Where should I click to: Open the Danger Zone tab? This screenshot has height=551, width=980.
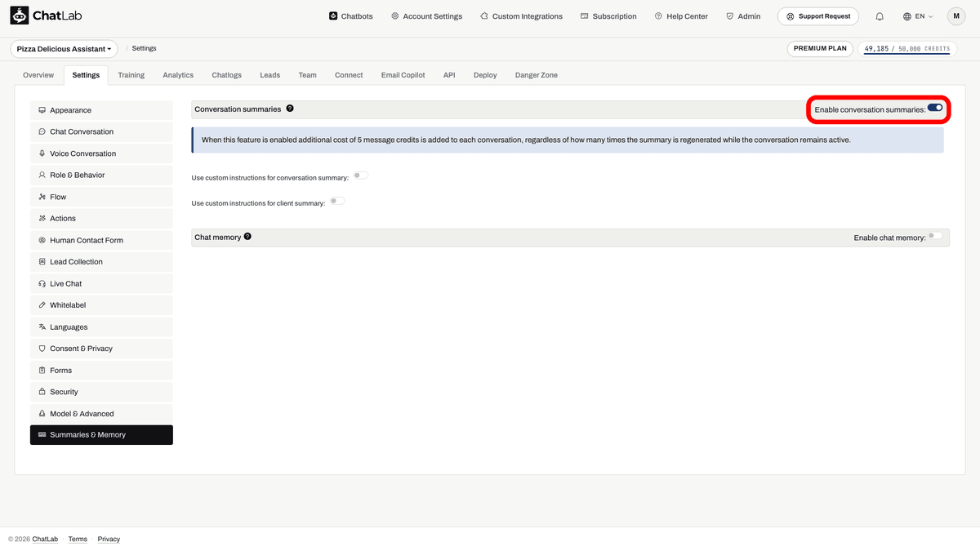pyautogui.click(x=537, y=75)
